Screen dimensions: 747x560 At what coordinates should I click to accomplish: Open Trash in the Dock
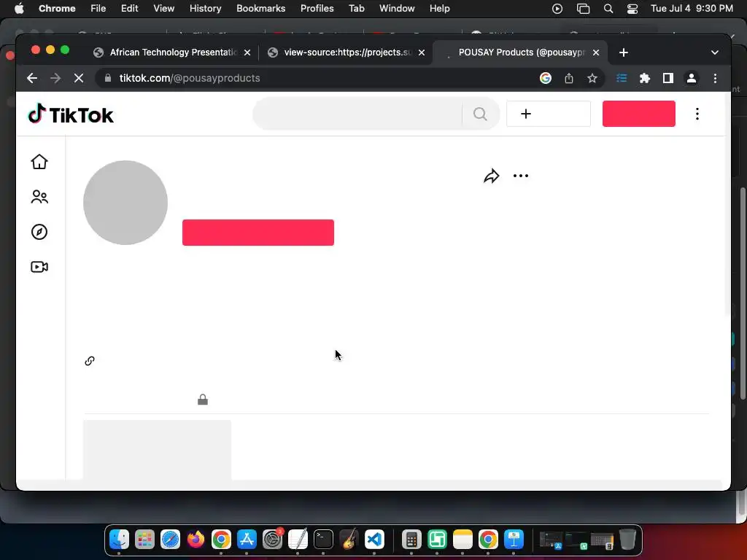(x=627, y=540)
